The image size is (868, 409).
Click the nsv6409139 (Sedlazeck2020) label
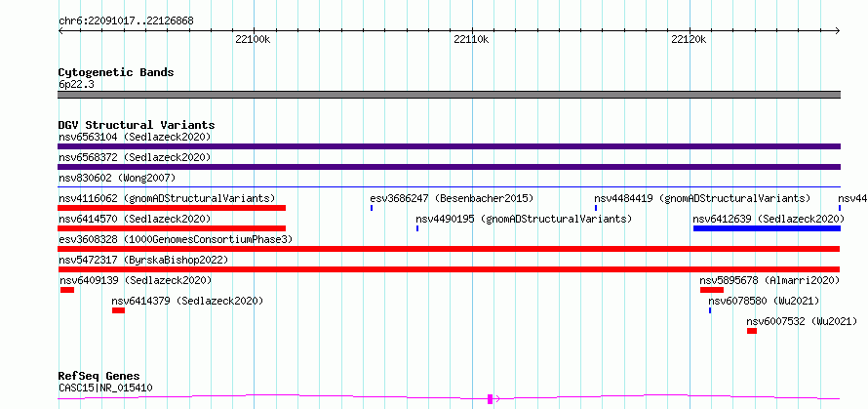pos(136,280)
